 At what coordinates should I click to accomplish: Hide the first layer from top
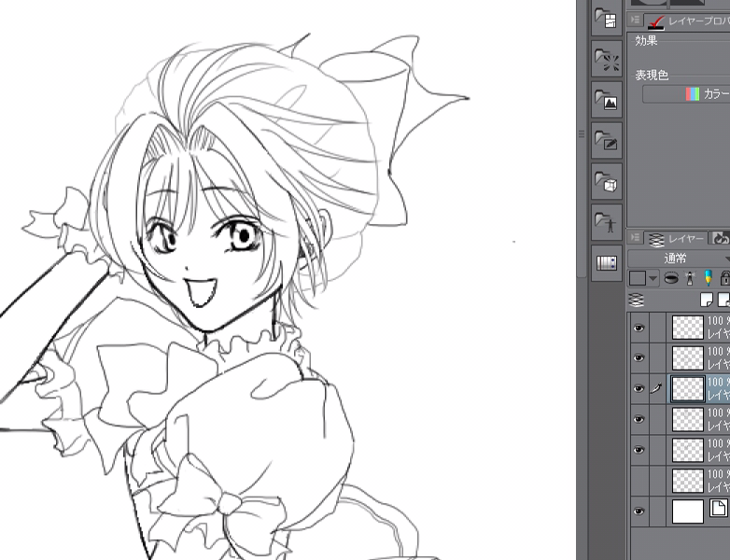[639, 328]
